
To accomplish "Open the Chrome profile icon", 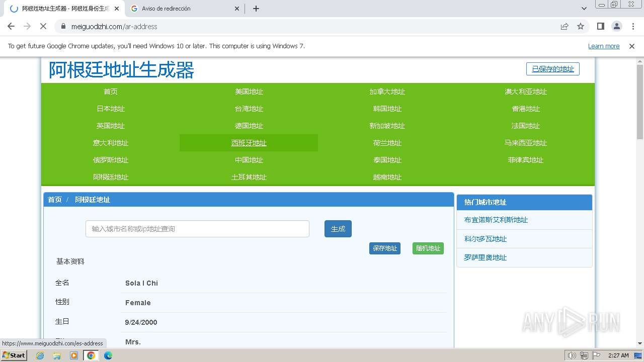I will [617, 26].
